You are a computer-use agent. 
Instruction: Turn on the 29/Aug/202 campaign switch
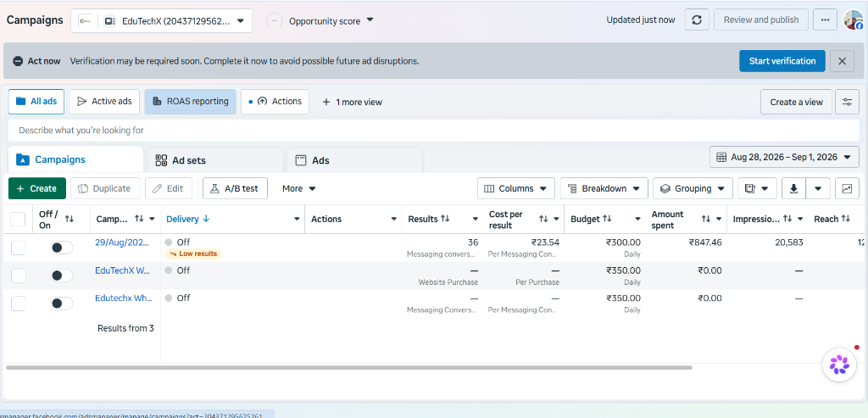61,248
